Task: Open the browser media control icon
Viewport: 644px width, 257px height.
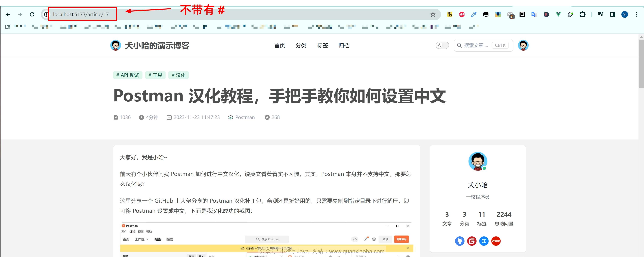Action: [x=600, y=14]
